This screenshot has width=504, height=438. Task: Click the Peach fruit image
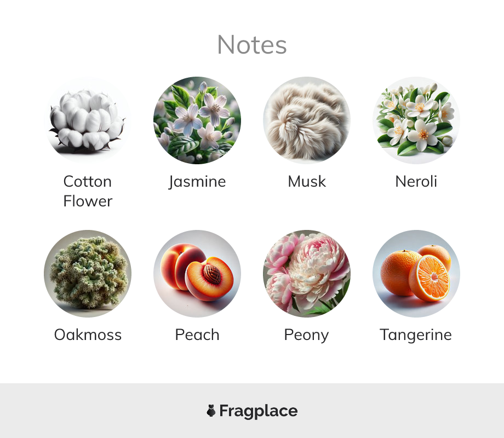(197, 273)
